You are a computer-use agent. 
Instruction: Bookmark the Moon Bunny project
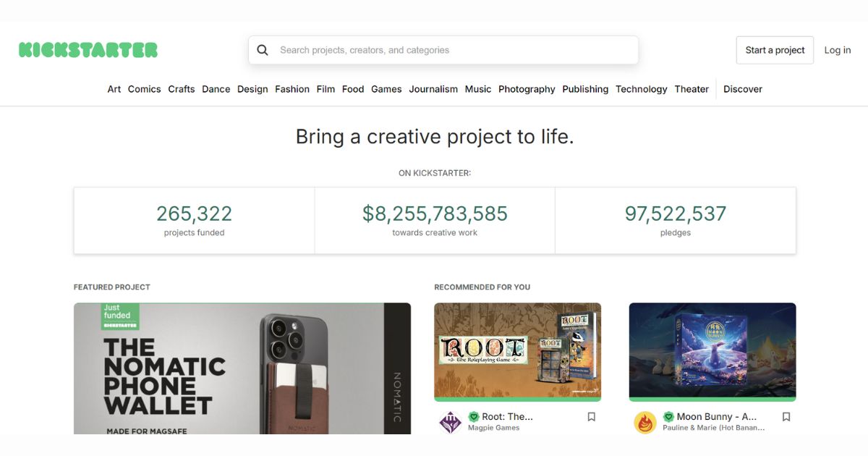[786, 416]
